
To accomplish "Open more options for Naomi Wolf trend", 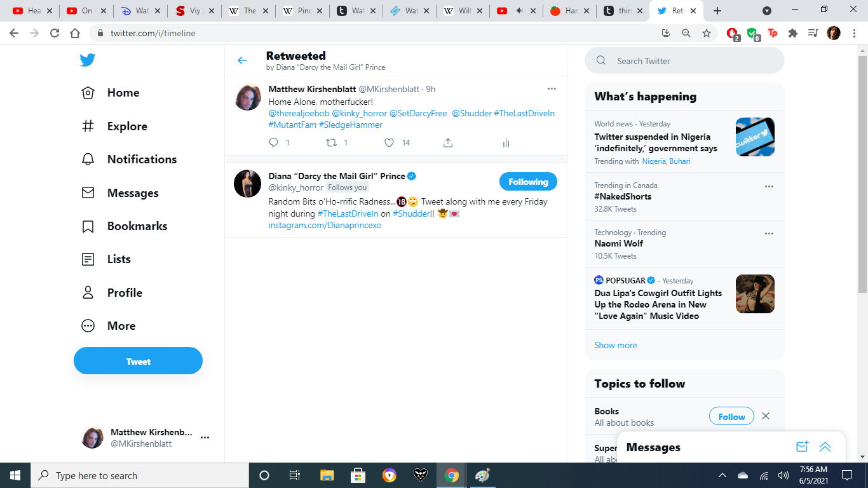I will [769, 233].
